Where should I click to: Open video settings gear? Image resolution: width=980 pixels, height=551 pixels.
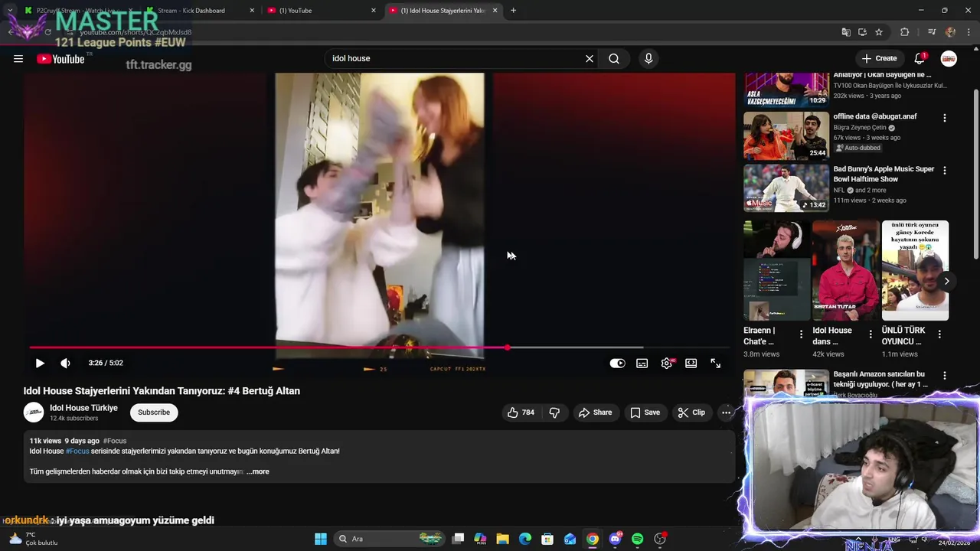pos(667,364)
